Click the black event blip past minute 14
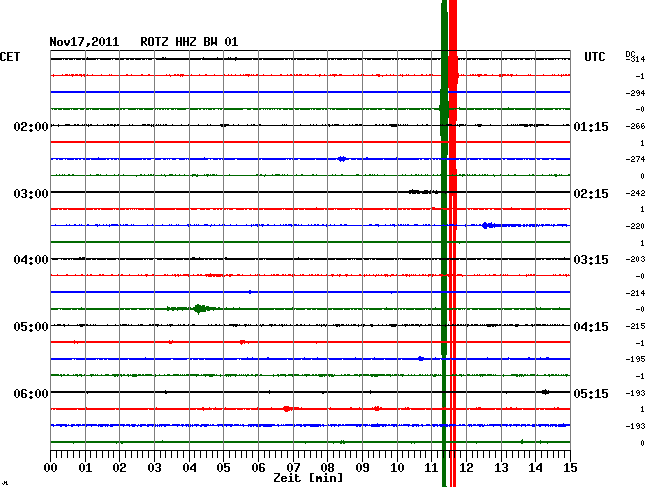The image size is (650, 494). coord(546,392)
